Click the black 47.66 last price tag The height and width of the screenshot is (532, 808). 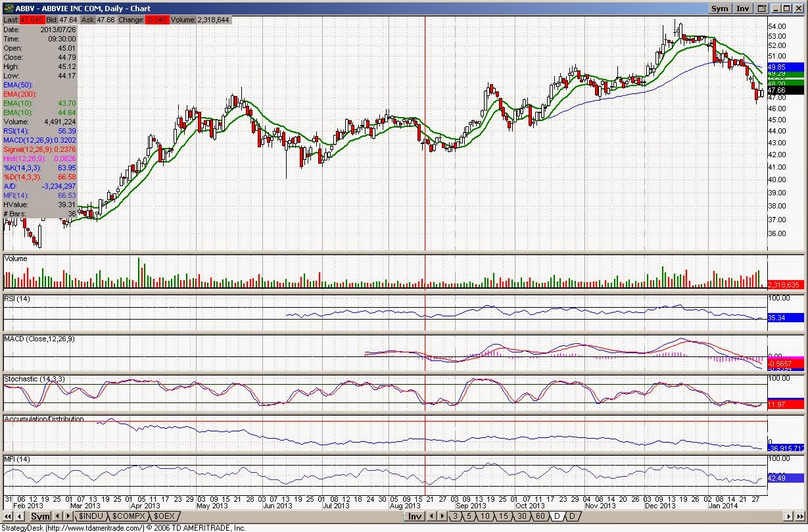[x=785, y=90]
